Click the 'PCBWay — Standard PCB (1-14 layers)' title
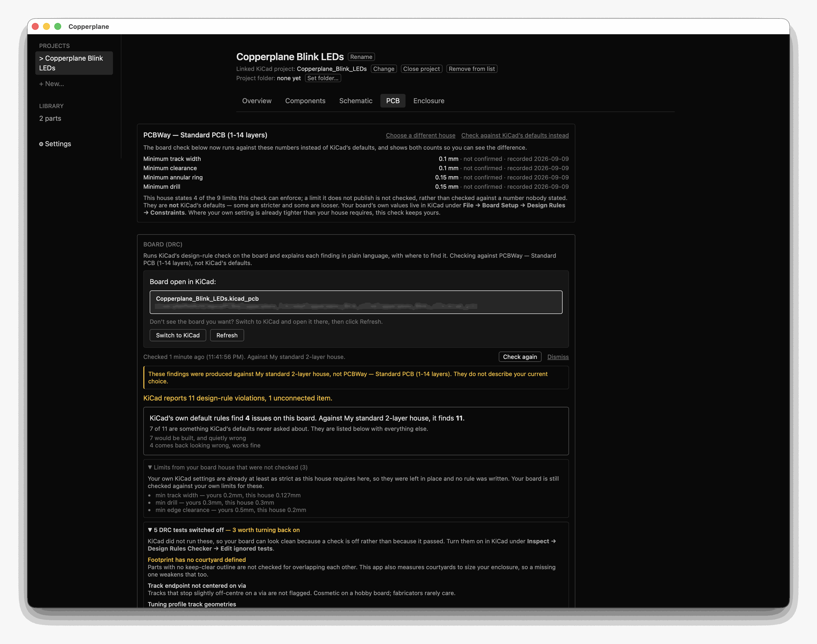817x644 pixels. click(205, 135)
